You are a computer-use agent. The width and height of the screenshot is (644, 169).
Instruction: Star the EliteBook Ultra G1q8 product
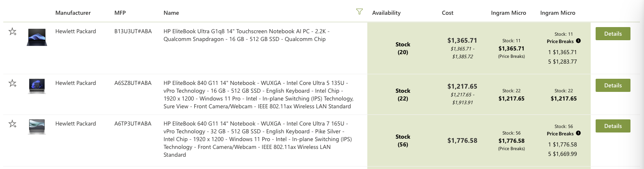[x=12, y=32]
